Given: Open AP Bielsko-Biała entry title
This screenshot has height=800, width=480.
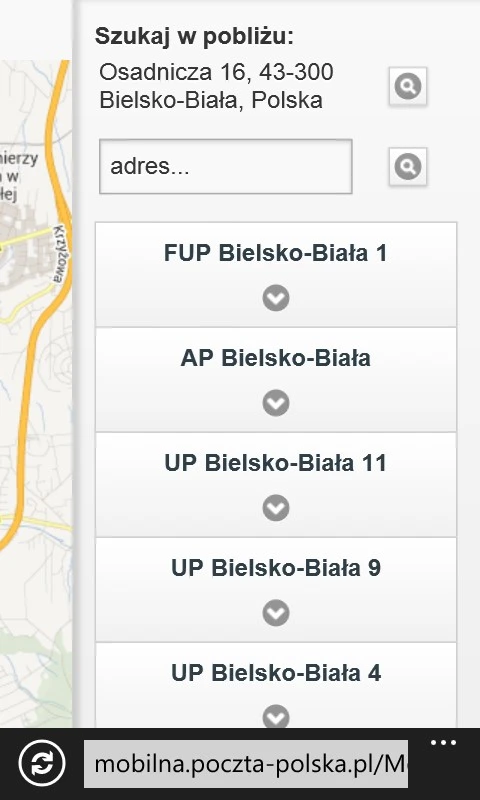Looking at the screenshot, I should (x=275, y=358).
